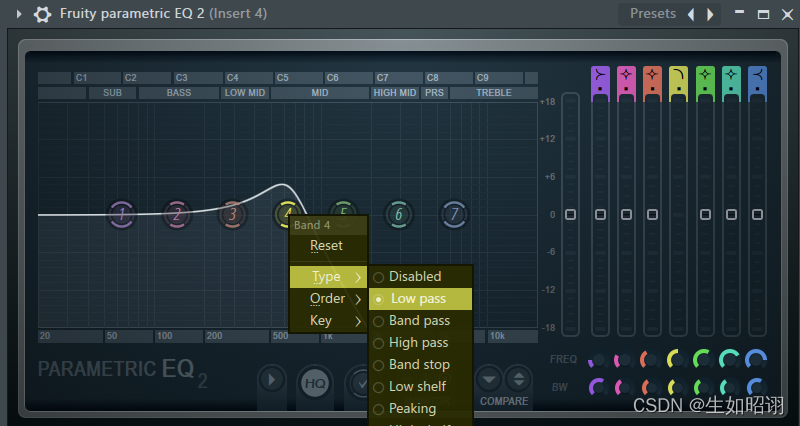Select band 2 node in the EQ graph
Image resolution: width=800 pixels, height=426 pixels.
pyautogui.click(x=177, y=214)
